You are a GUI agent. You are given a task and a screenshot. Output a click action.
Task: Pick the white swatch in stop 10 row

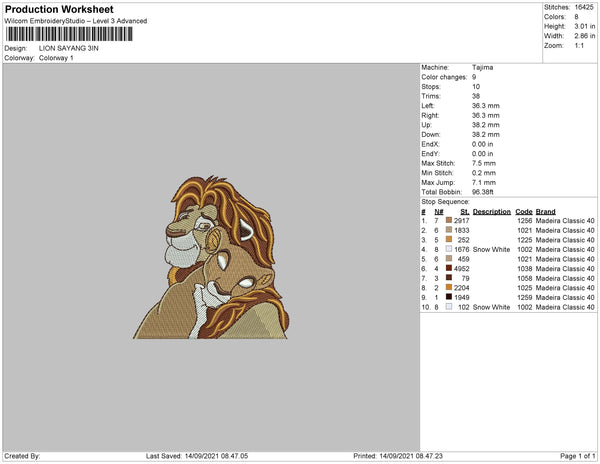[449, 306]
